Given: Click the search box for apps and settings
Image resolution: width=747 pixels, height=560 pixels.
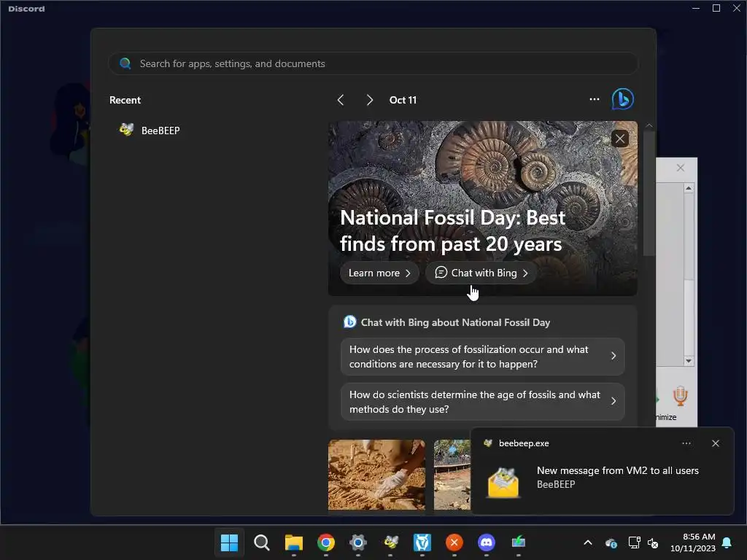Looking at the screenshot, I should click(x=373, y=63).
